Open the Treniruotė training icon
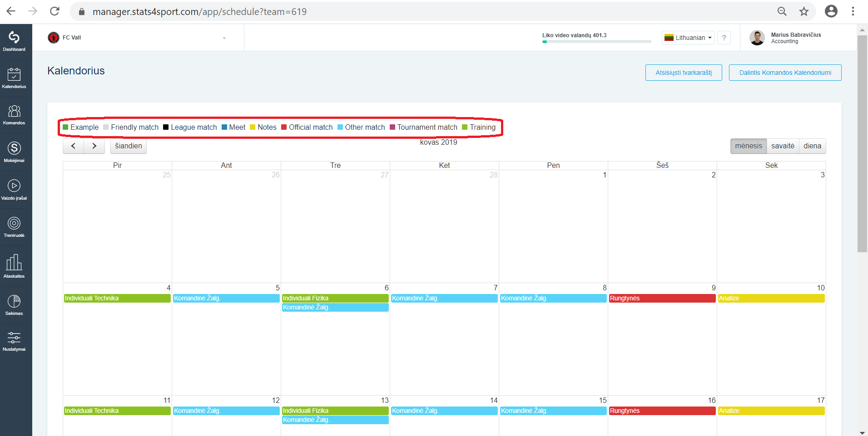Viewport: 868px width, 436px height. tap(14, 227)
